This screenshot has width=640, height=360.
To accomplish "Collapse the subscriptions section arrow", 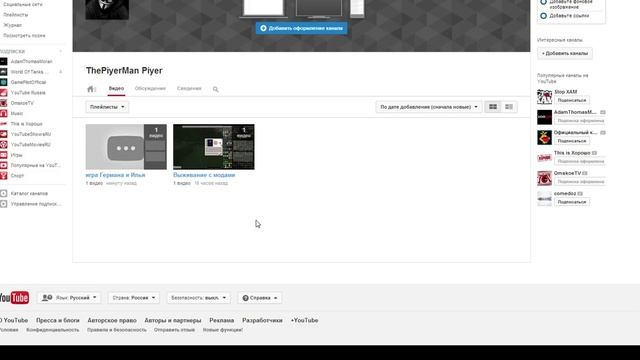I will [60, 51].
